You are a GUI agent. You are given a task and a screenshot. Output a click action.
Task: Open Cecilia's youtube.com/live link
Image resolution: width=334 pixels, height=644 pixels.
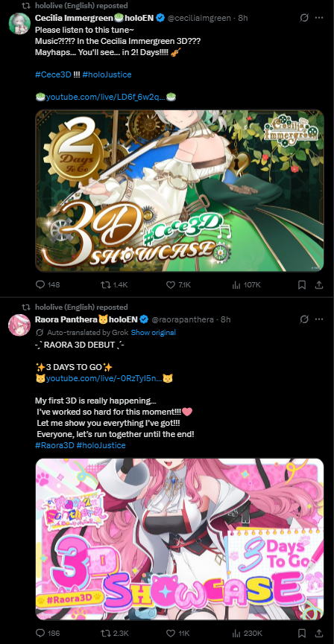coord(106,97)
